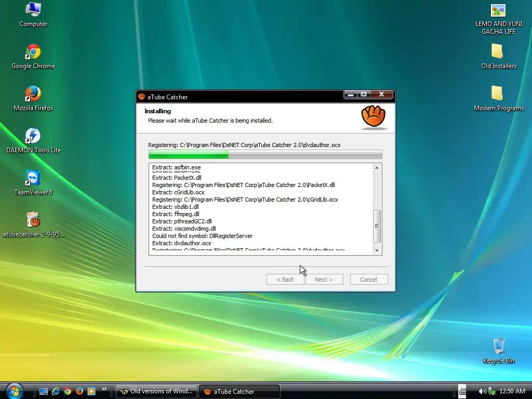Click install log scroll down arrow
This screenshot has height=399, width=532.
[377, 250]
